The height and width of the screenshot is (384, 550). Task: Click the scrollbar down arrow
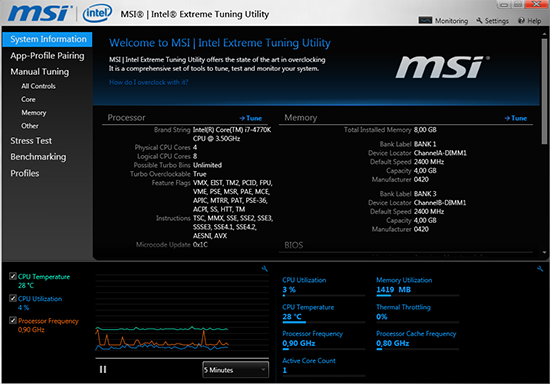544,252
